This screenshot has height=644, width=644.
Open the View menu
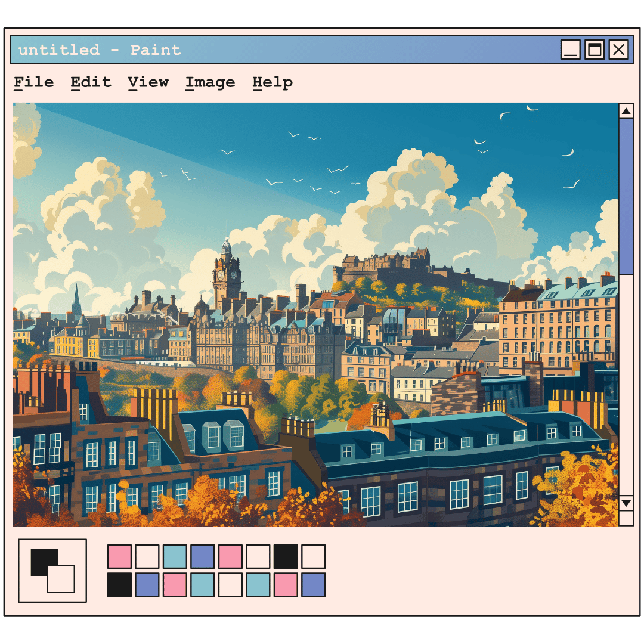(x=148, y=82)
